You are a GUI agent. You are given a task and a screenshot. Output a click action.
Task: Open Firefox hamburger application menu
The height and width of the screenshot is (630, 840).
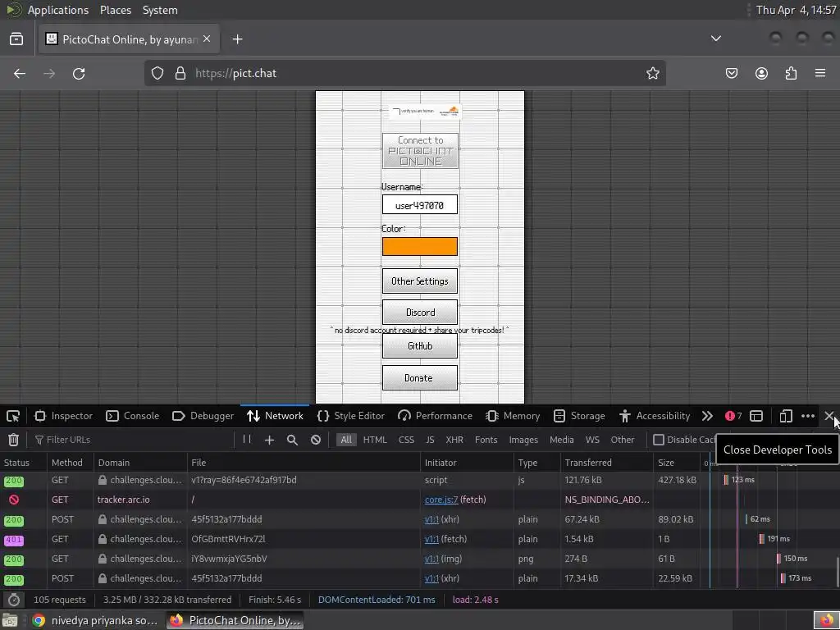click(x=820, y=73)
